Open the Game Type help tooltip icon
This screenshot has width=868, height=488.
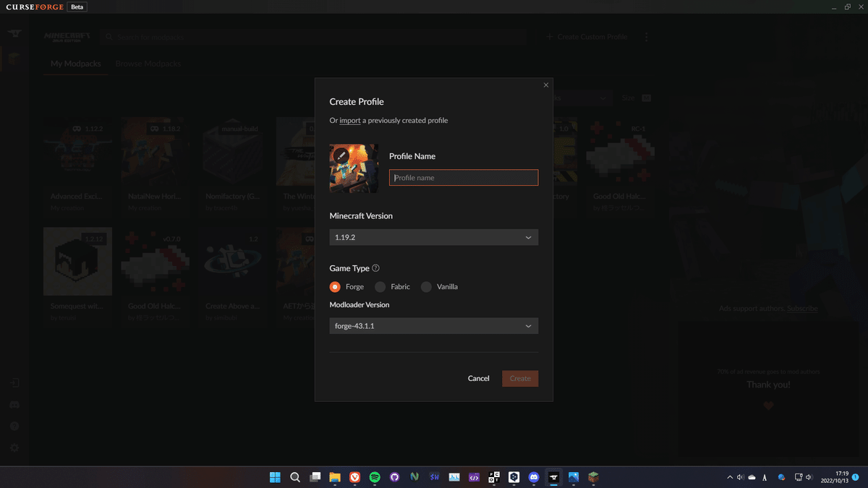pyautogui.click(x=375, y=267)
